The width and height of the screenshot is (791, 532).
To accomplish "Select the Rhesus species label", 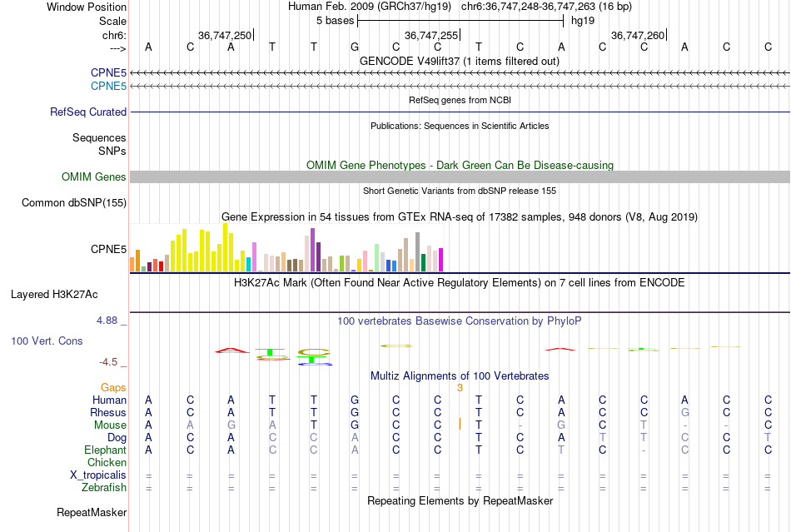I will click(108, 412).
